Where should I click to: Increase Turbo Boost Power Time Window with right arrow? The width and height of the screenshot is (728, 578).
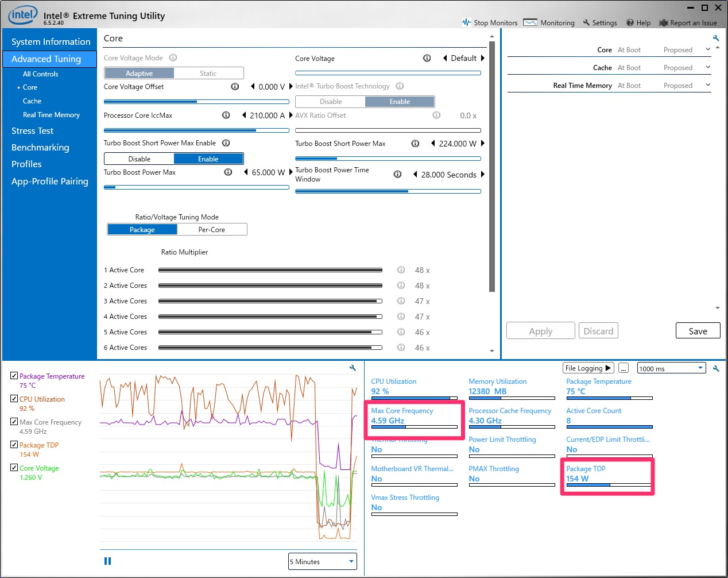pos(482,174)
